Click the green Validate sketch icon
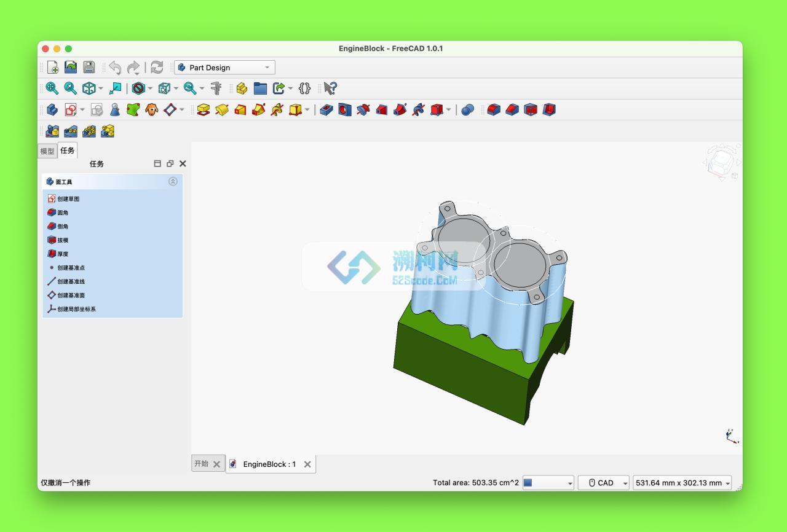Screen dimensions: 787x532 133,110
